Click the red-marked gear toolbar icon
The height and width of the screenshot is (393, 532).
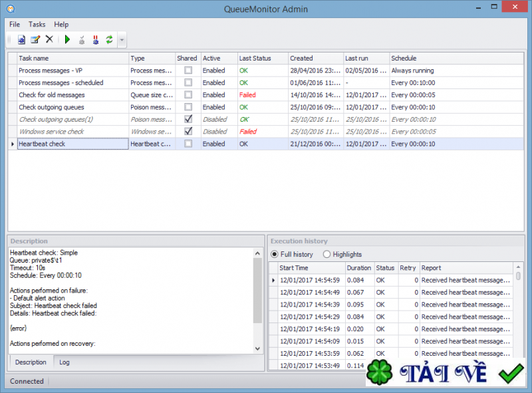point(96,40)
